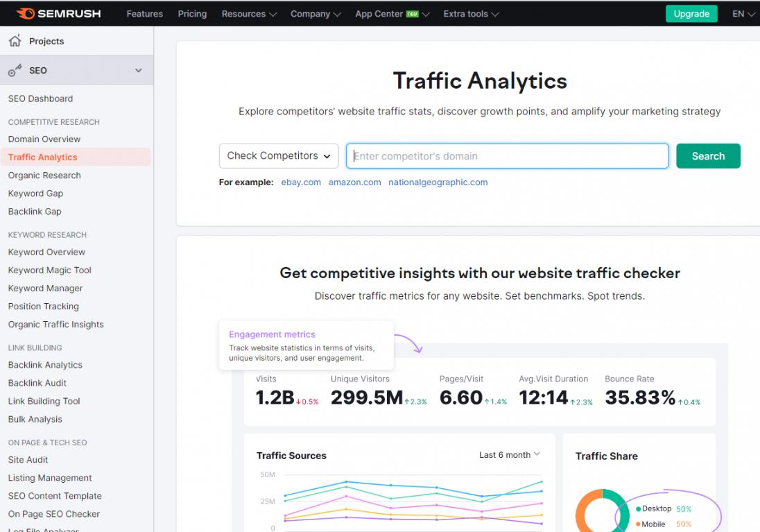
Task: Click the amazon.com example link
Action: [x=354, y=182]
